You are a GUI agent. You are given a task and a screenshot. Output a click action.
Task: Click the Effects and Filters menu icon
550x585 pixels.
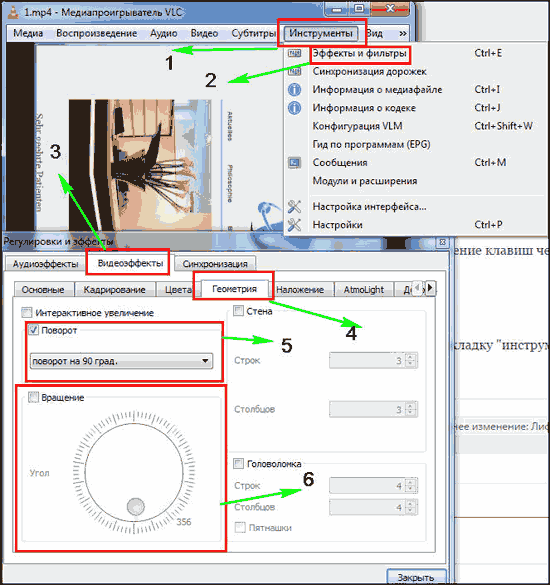tap(294, 53)
